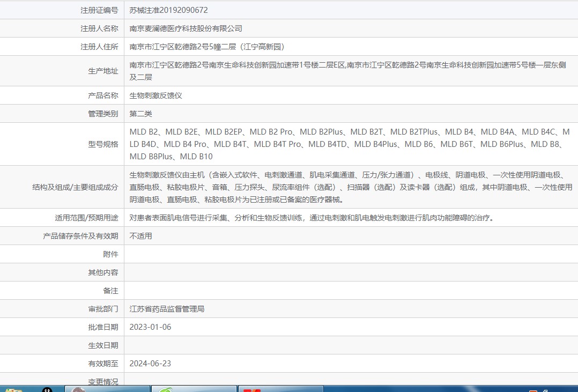Click the 附件 row label
Image resolution: width=578 pixels, height=392 pixels.
pos(110,254)
